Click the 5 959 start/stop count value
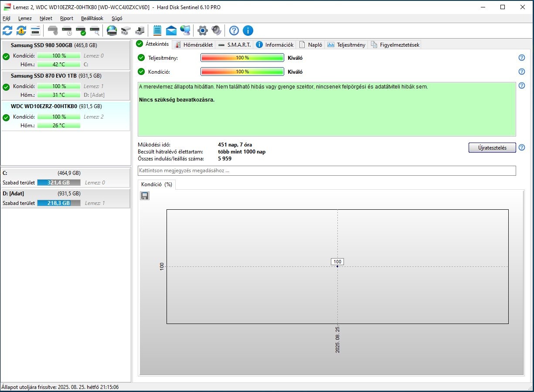This screenshot has width=534, height=392. pos(225,159)
